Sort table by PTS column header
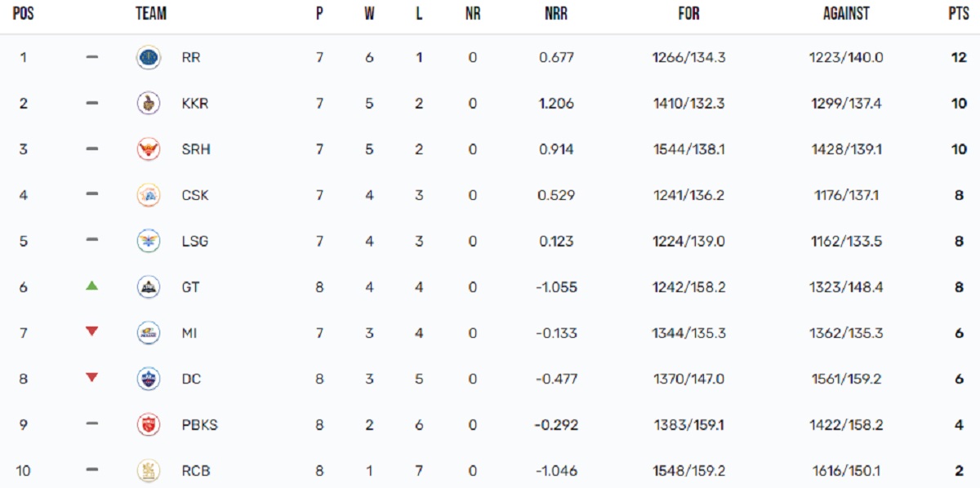Viewport: 980px width, 488px height. coord(958,14)
